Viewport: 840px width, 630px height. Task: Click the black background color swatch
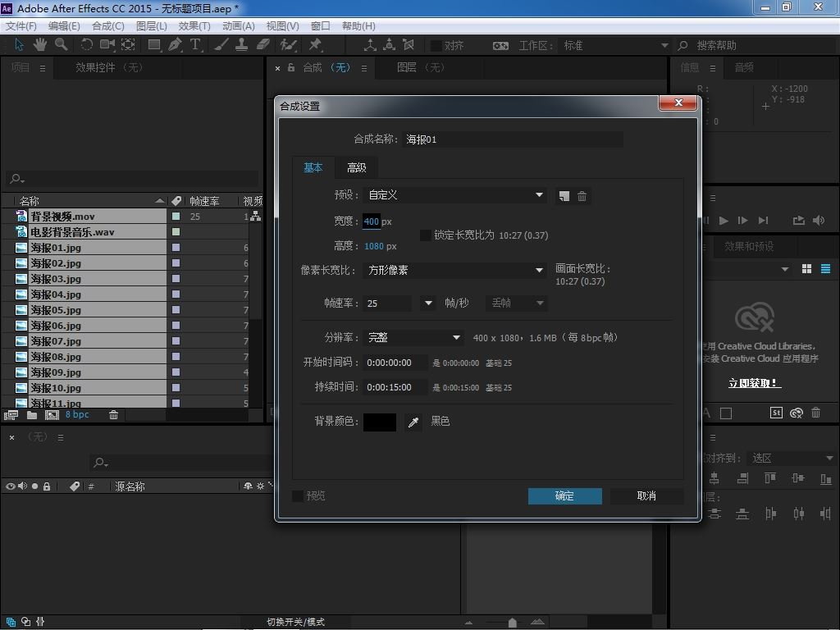coord(380,422)
